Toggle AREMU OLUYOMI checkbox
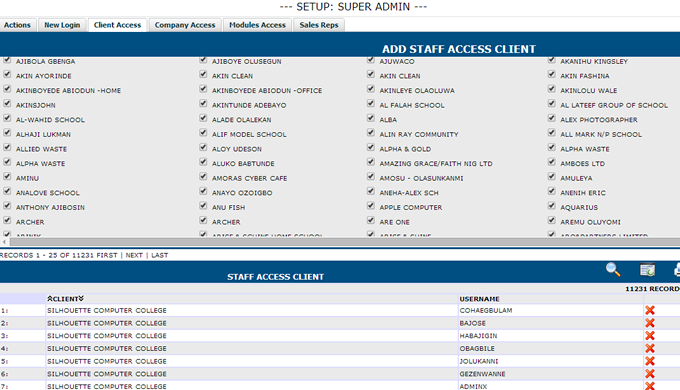The width and height of the screenshot is (680, 390). 551,220
